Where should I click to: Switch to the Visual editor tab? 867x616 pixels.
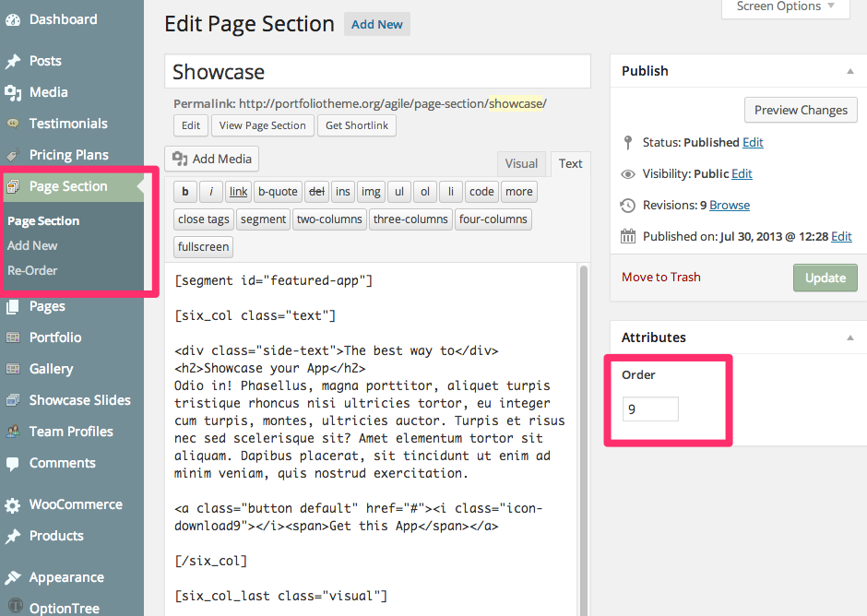coord(521,163)
